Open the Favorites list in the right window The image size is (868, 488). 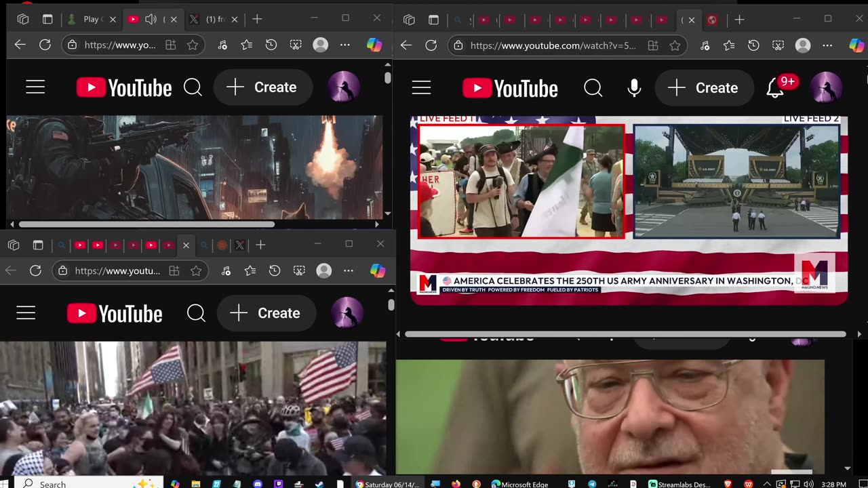[x=728, y=45]
